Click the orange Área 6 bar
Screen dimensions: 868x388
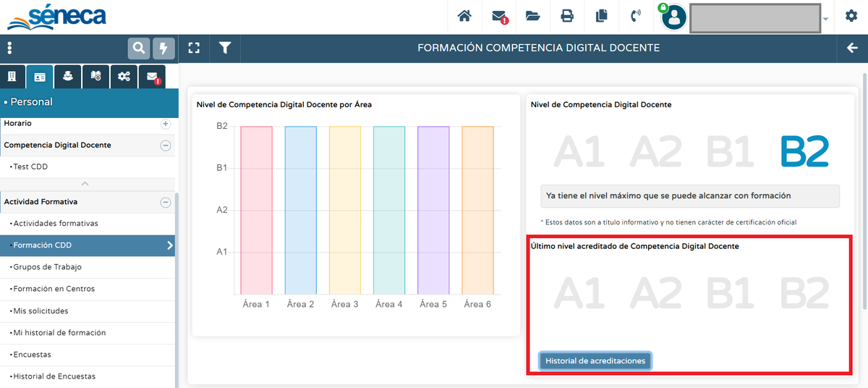[x=477, y=210]
